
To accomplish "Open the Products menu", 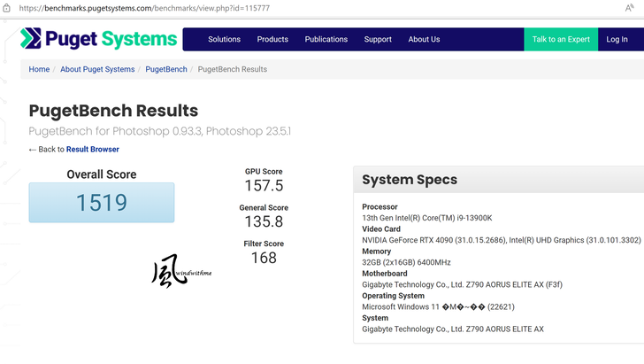I will (x=272, y=39).
